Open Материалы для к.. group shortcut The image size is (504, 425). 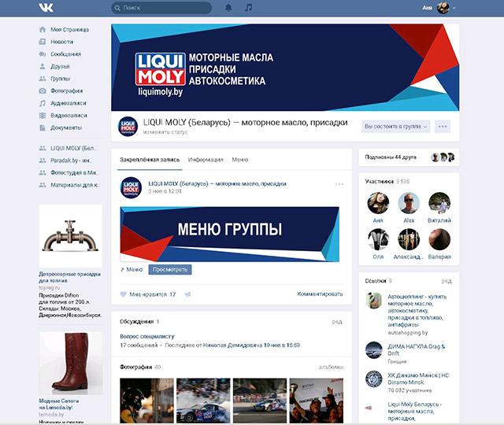(76, 185)
